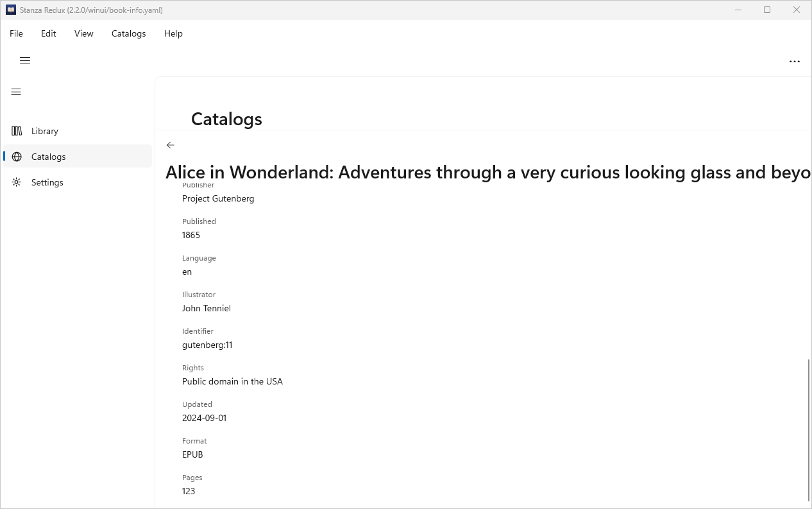Open the Edit menu

pos(49,33)
